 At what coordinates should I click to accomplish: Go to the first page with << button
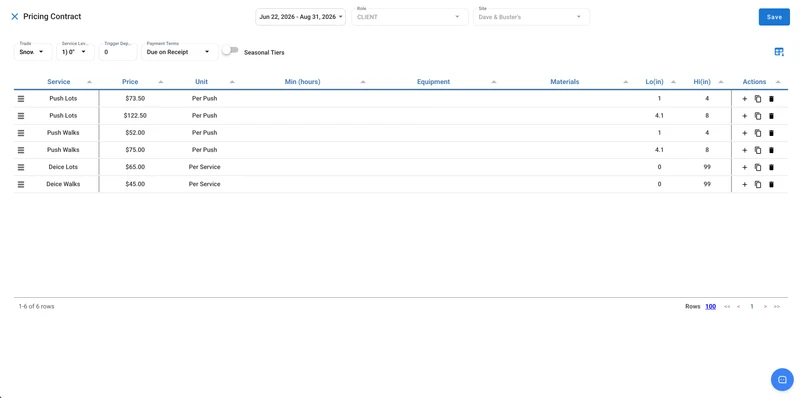(727, 307)
